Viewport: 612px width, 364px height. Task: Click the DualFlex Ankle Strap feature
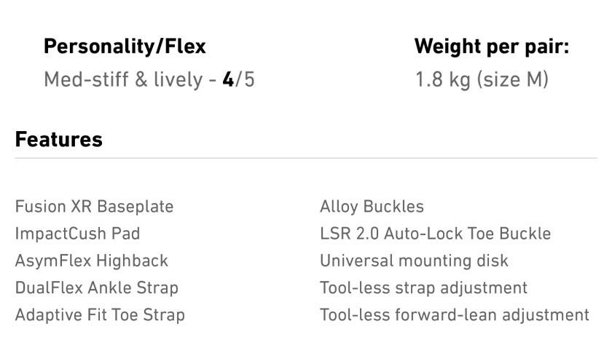coord(96,288)
